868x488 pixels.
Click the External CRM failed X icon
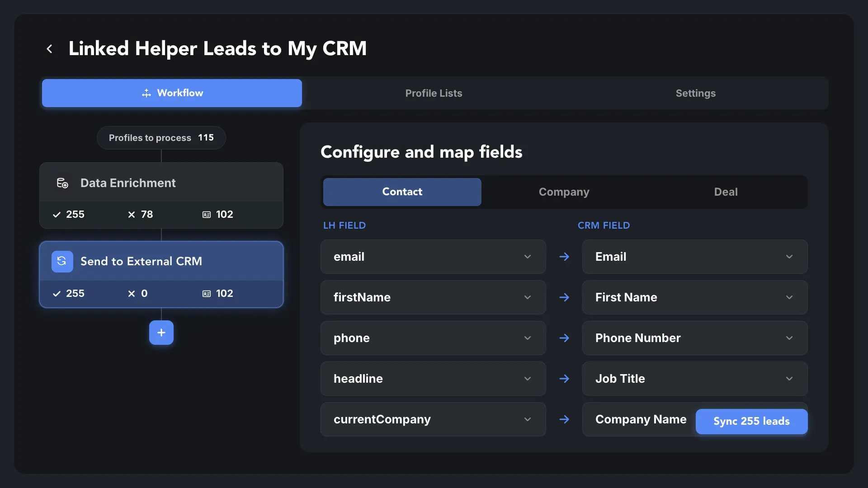point(132,294)
